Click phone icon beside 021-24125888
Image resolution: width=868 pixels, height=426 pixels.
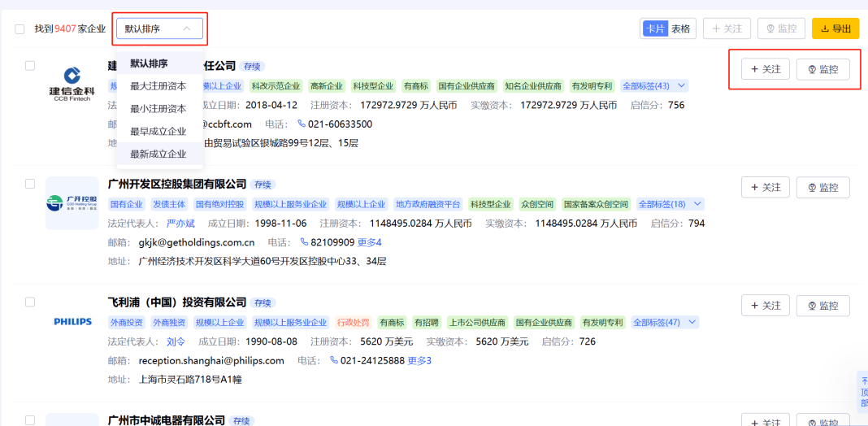pos(334,361)
